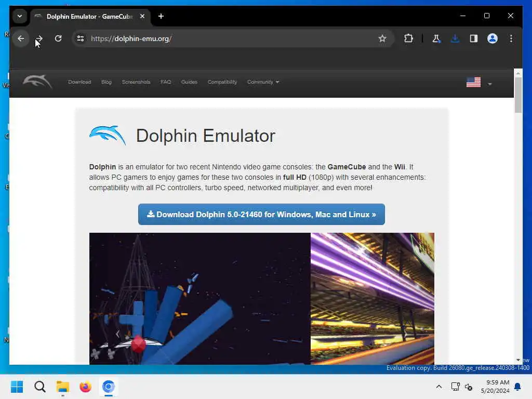The image size is (532, 399).
Task: Toggle the browser side panel
Action: [474, 38]
